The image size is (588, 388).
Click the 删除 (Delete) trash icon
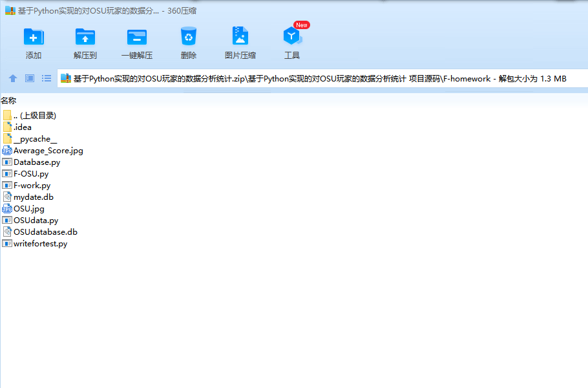coord(188,36)
